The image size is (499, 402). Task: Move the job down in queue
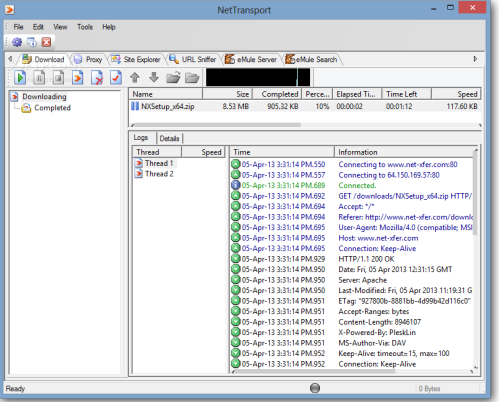point(154,78)
